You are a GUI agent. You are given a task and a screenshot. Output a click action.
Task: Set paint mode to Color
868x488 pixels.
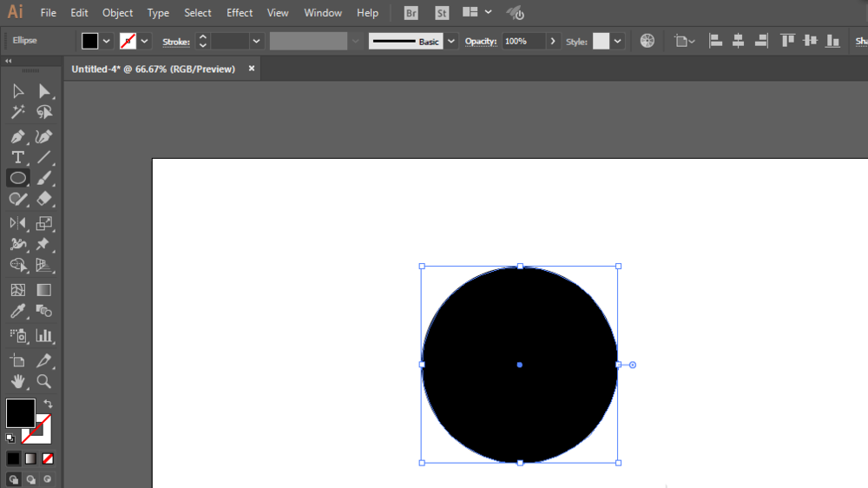[x=13, y=458]
